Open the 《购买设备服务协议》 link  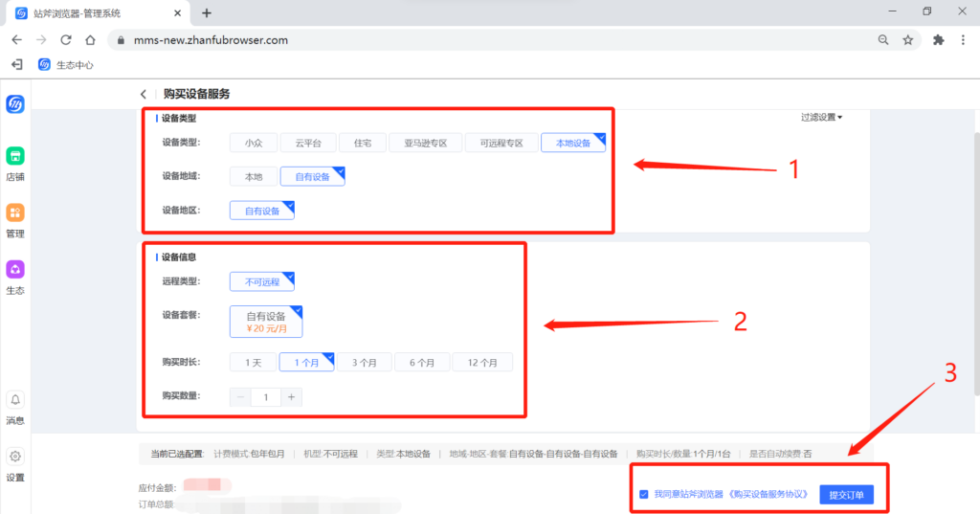pyautogui.click(x=769, y=495)
